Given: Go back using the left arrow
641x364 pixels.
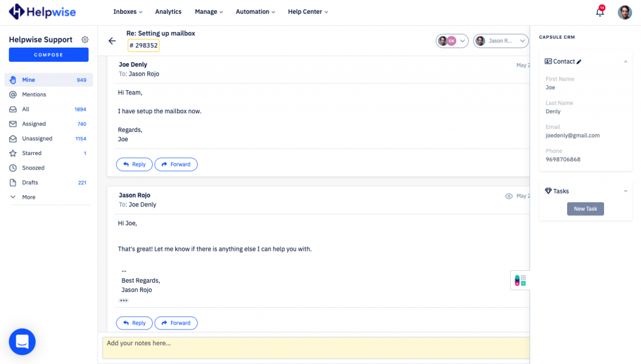Looking at the screenshot, I should pos(112,41).
